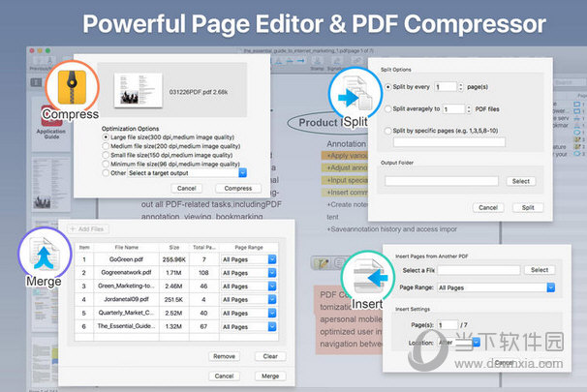Select the Jordanetal09.pdf file name

tap(126, 299)
